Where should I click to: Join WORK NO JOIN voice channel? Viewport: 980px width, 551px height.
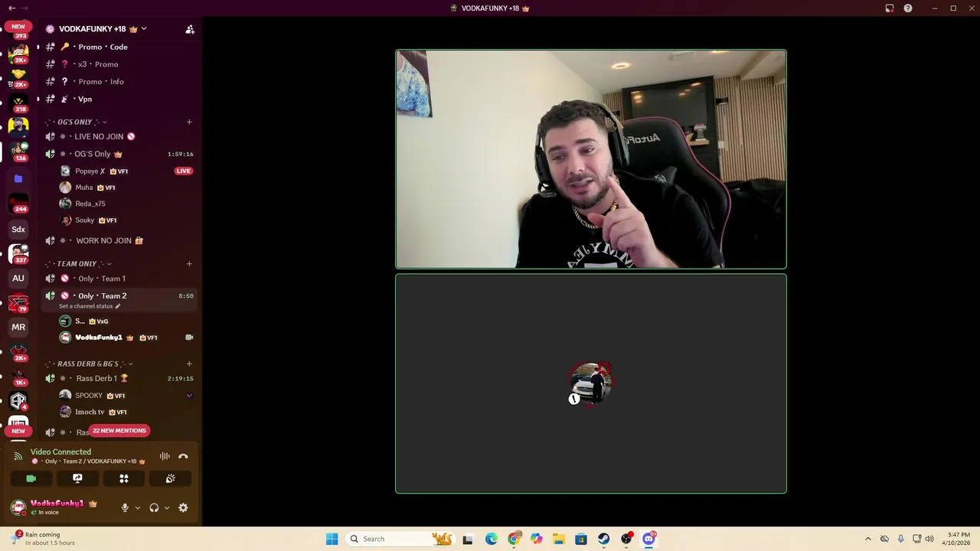click(x=119, y=240)
